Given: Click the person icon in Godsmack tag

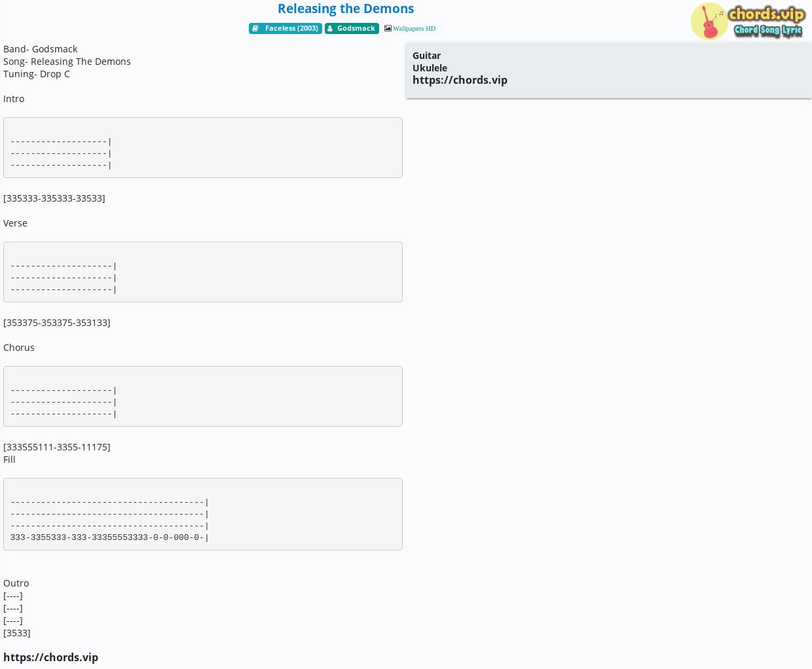Looking at the screenshot, I should click(330, 28).
